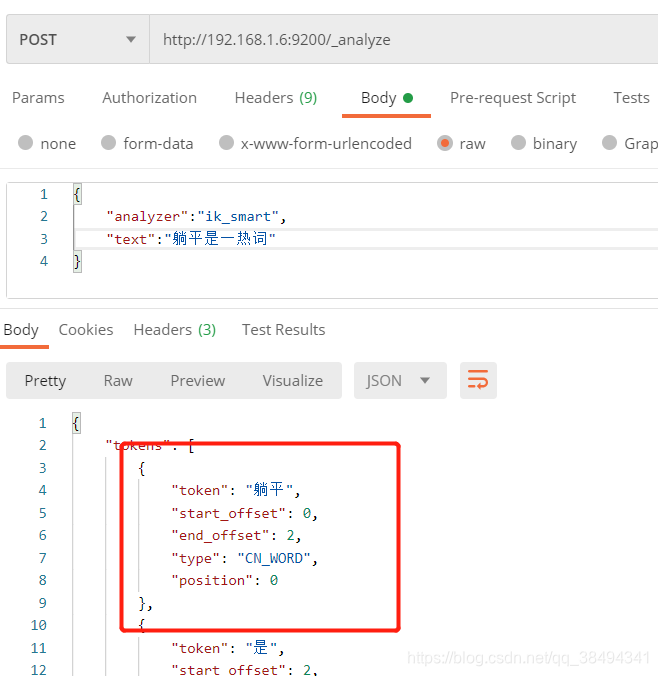658x676 pixels.
Task: Open the request Headers (9) tab
Action: 275,98
